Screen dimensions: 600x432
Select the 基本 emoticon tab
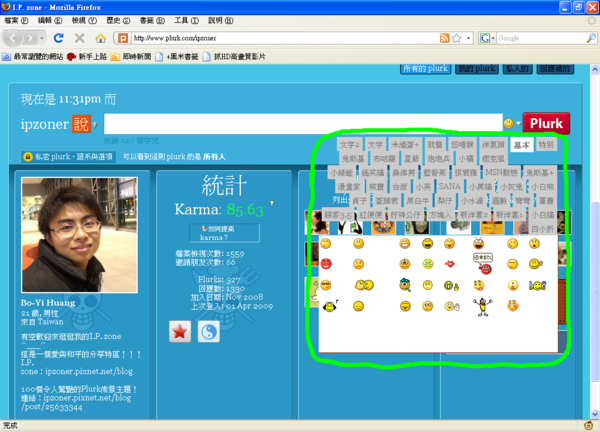522,145
